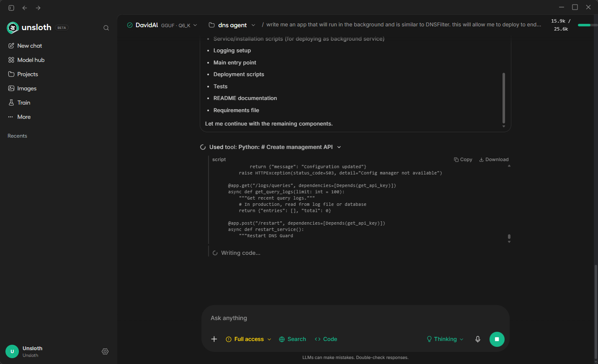Click 'Let me continue with the remaining components.'
Screen dimensions: 598x364
click(269, 124)
